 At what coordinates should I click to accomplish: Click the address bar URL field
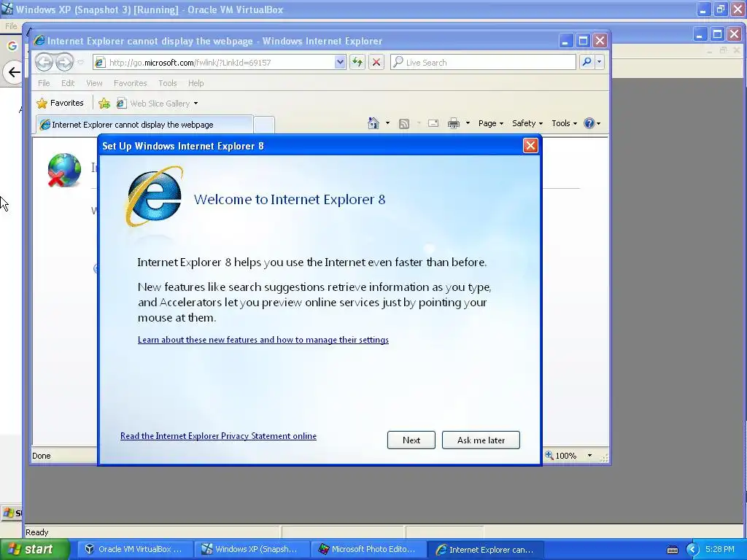[214, 63]
